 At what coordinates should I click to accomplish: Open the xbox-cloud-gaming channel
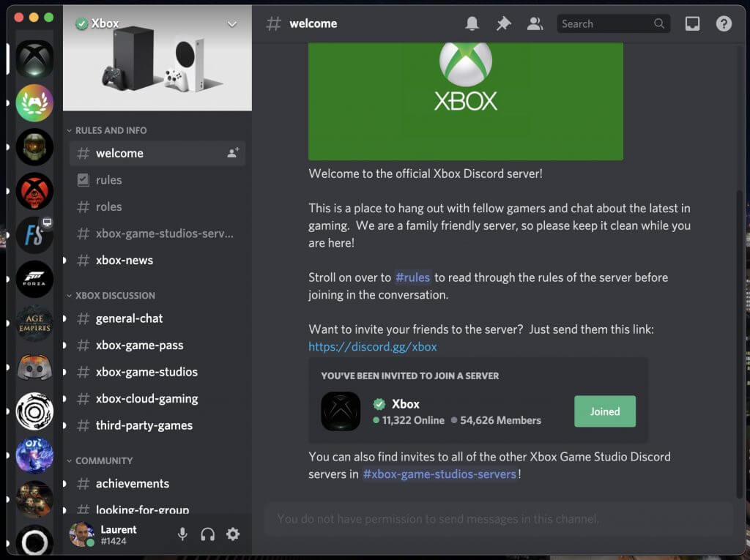pyautogui.click(x=157, y=399)
